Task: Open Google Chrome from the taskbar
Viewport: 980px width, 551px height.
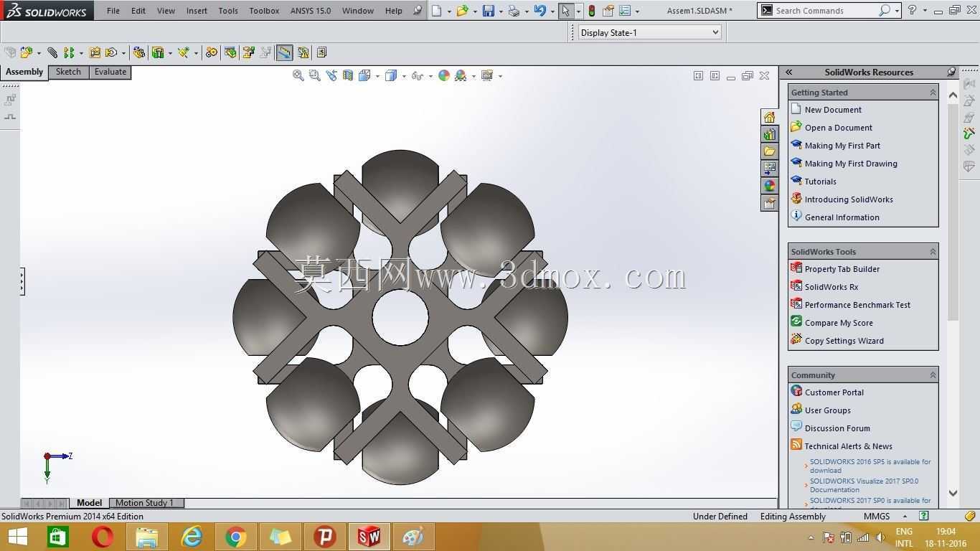Action: (235, 537)
